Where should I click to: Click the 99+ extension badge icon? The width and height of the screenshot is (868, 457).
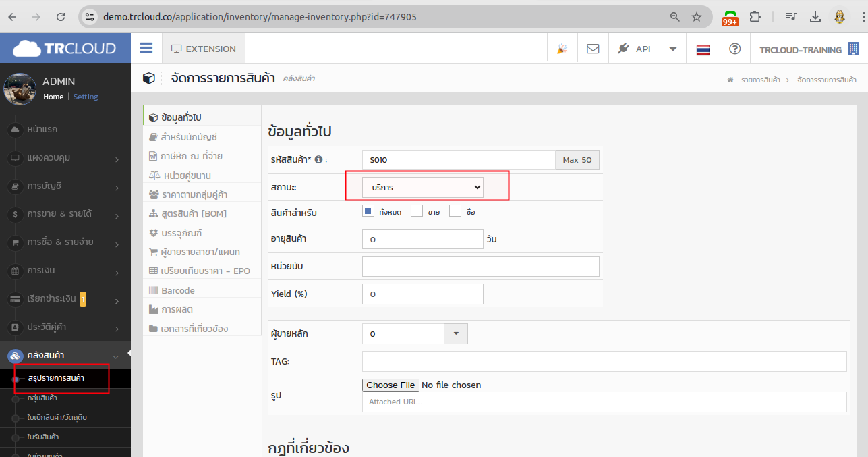click(x=730, y=18)
